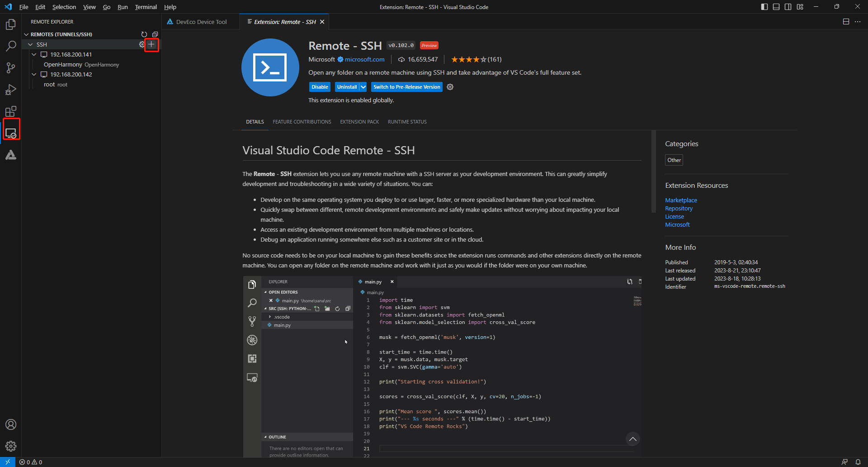868x467 pixels.
Task: Open the star rating (161) reviews
Action: click(476, 59)
